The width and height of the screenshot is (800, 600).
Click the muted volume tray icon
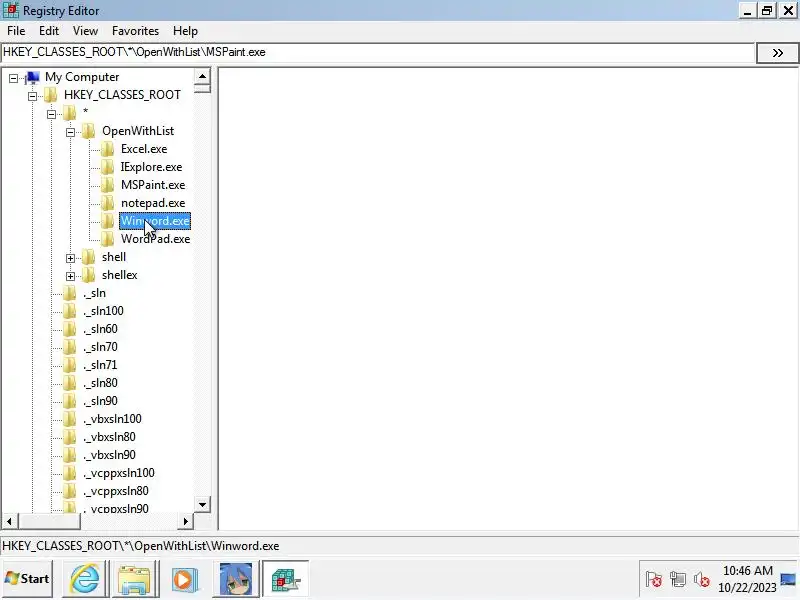pyautogui.click(x=702, y=580)
